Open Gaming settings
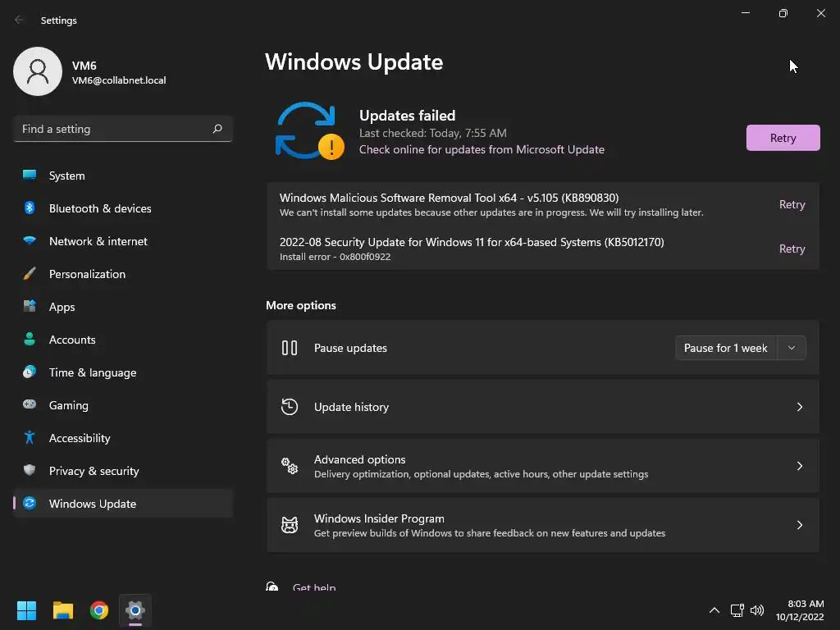840x630 pixels. coord(123,404)
